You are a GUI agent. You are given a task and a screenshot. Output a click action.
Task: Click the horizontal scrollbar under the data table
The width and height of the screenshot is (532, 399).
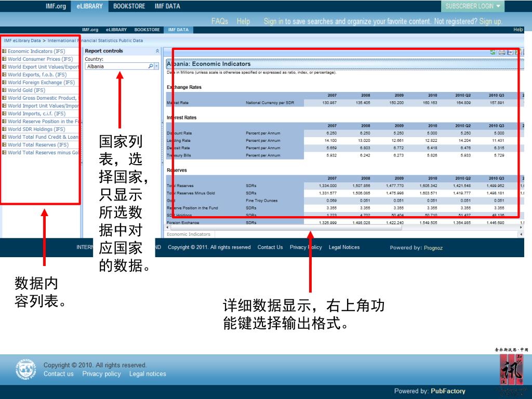click(x=286, y=228)
